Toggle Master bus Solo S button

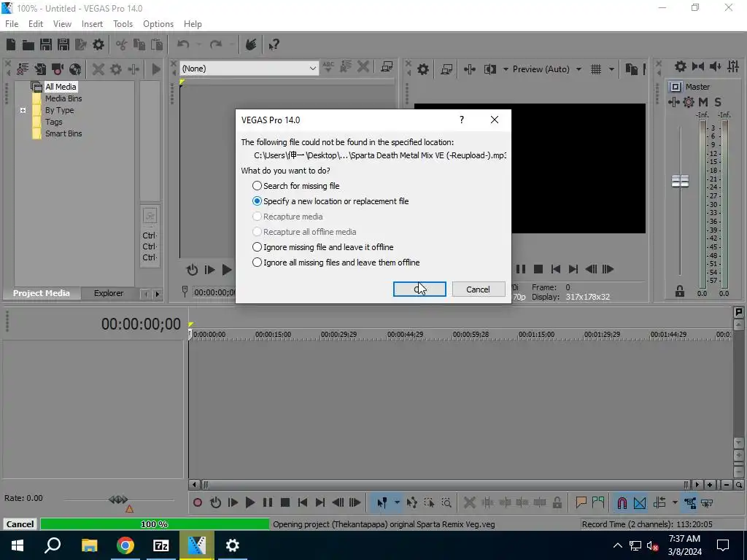[718, 102]
